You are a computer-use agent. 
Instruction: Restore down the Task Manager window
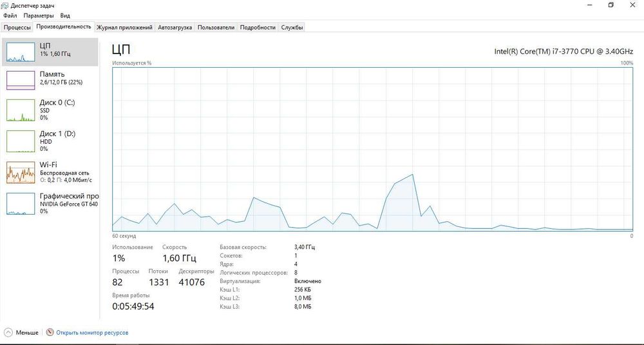(x=611, y=5)
